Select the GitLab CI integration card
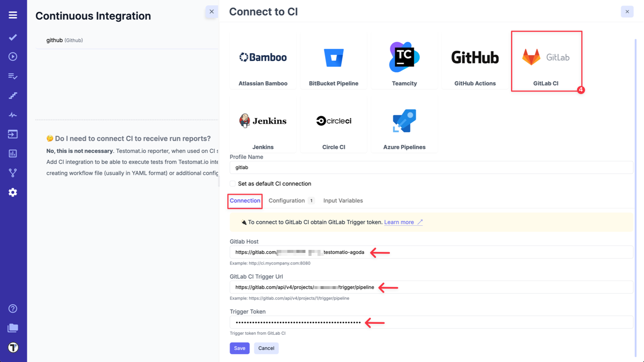 click(546, 61)
